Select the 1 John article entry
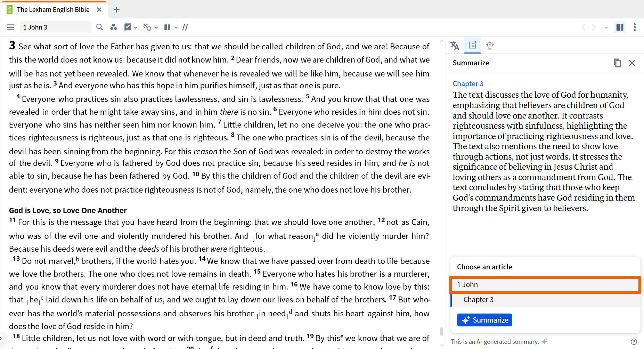 pyautogui.click(x=545, y=285)
